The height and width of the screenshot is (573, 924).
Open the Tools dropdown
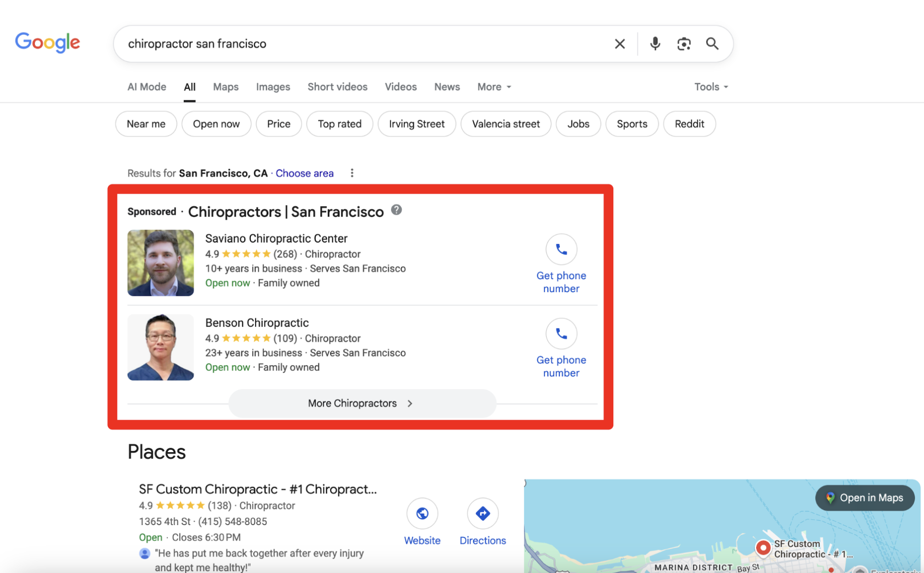click(711, 87)
